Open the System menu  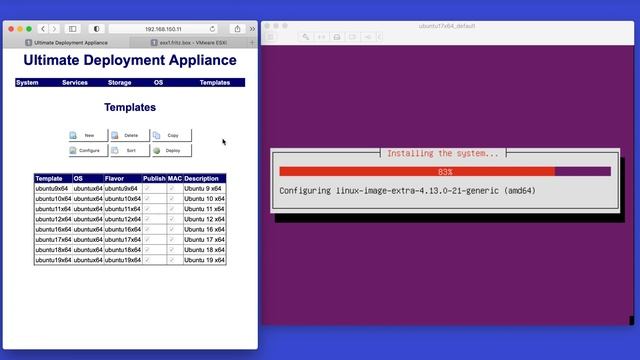click(27, 82)
